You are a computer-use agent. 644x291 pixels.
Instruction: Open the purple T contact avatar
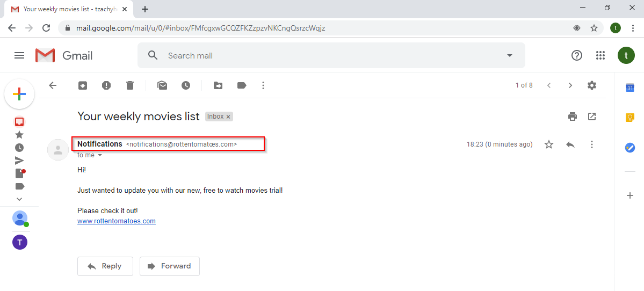coord(20,242)
